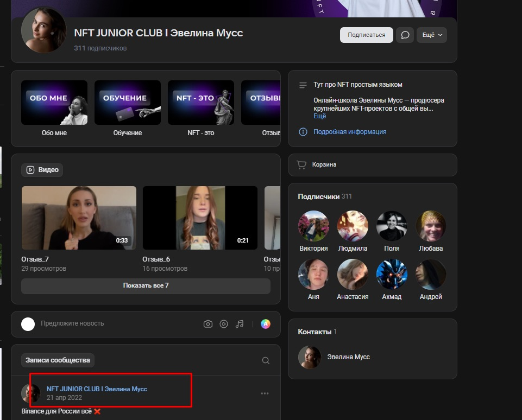This screenshot has width=522, height=420.
Task: Click the message bubble icon in header
Action: 405,35
